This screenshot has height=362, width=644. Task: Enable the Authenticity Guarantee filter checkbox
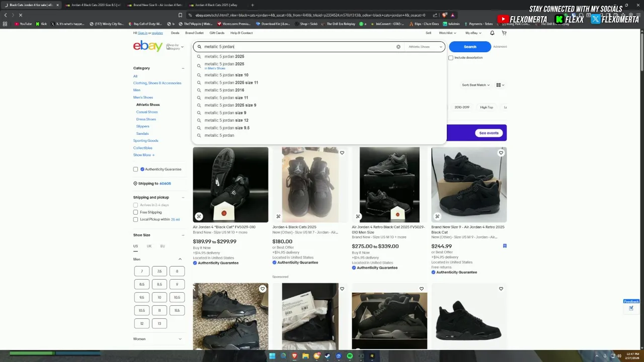[135, 169]
